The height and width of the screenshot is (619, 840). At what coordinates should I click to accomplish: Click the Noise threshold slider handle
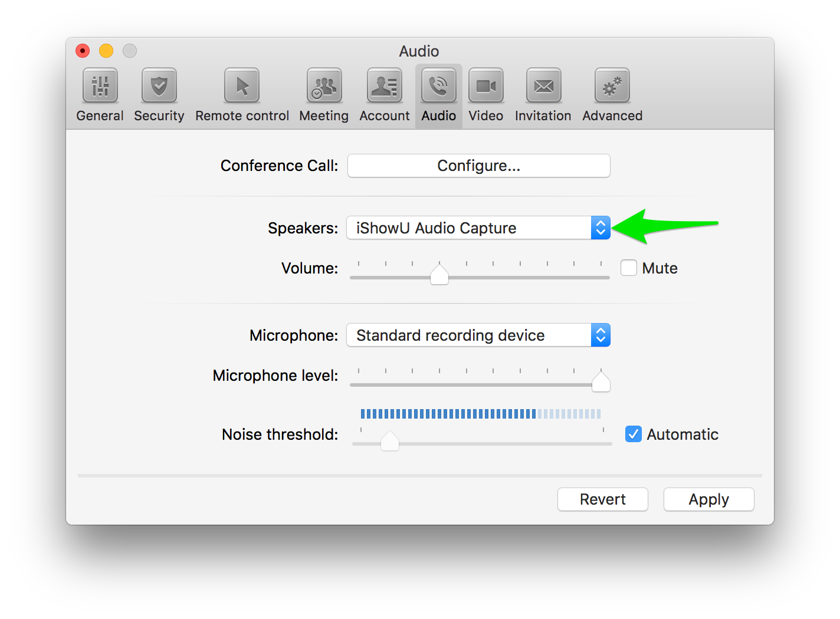pyautogui.click(x=390, y=441)
